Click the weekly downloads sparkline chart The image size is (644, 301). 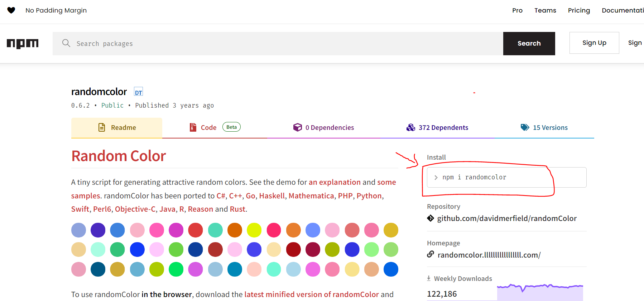pos(540,292)
